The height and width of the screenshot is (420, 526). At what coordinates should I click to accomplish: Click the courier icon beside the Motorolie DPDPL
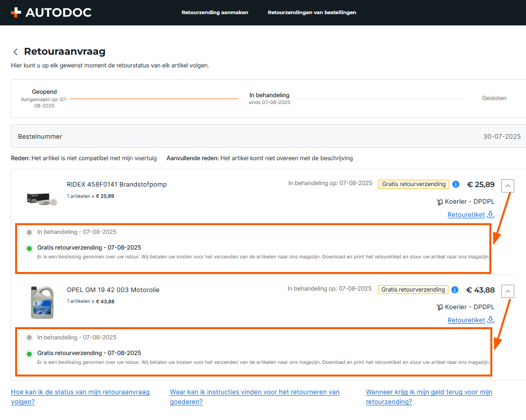pos(440,307)
